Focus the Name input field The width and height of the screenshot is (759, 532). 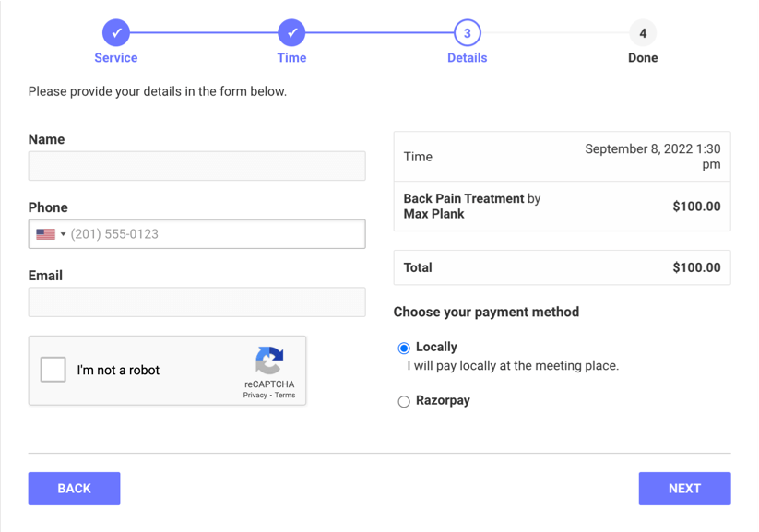196,166
